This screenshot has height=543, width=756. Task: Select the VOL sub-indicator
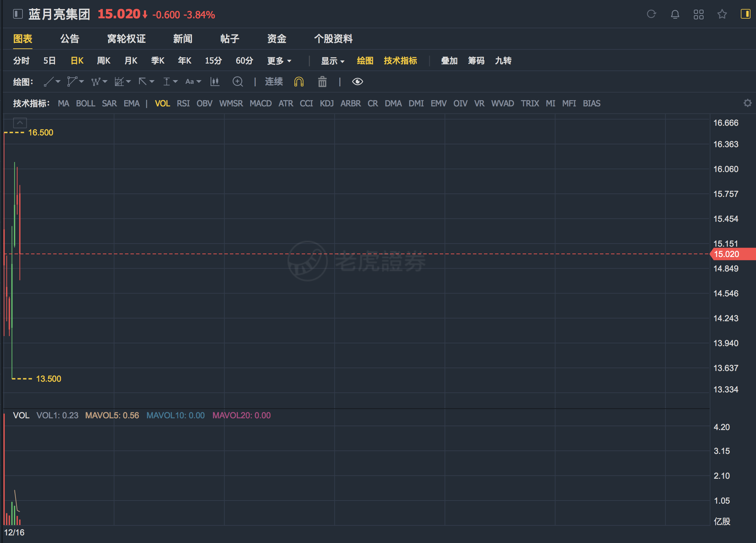coord(162,103)
